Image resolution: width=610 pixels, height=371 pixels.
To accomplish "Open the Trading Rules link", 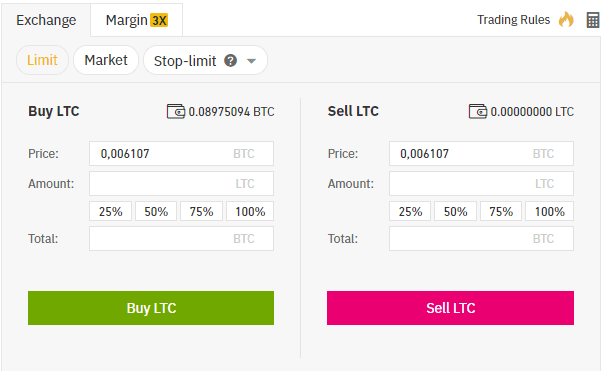I will (514, 20).
